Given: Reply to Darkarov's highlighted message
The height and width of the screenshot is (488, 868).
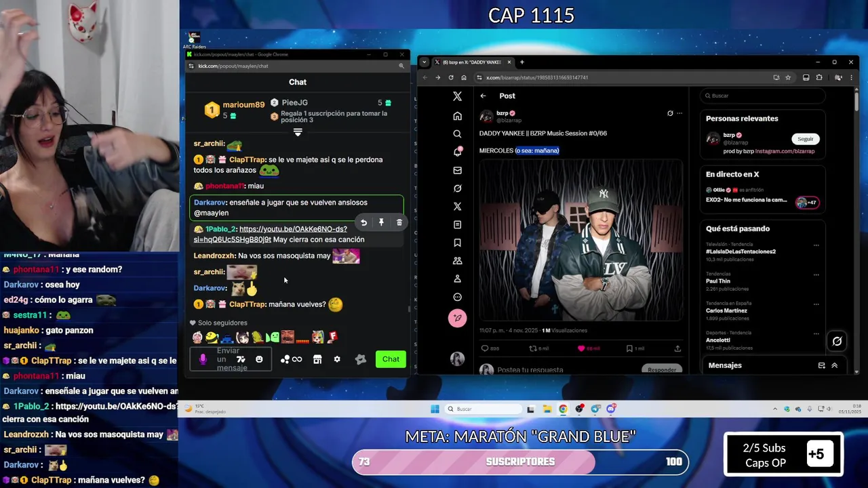Looking at the screenshot, I should (x=363, y=222).
